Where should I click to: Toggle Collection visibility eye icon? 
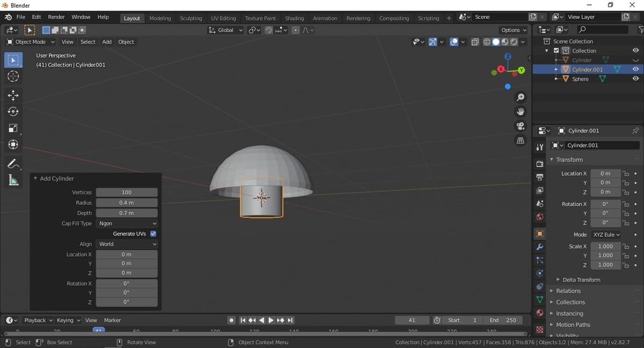click(635, 50)
